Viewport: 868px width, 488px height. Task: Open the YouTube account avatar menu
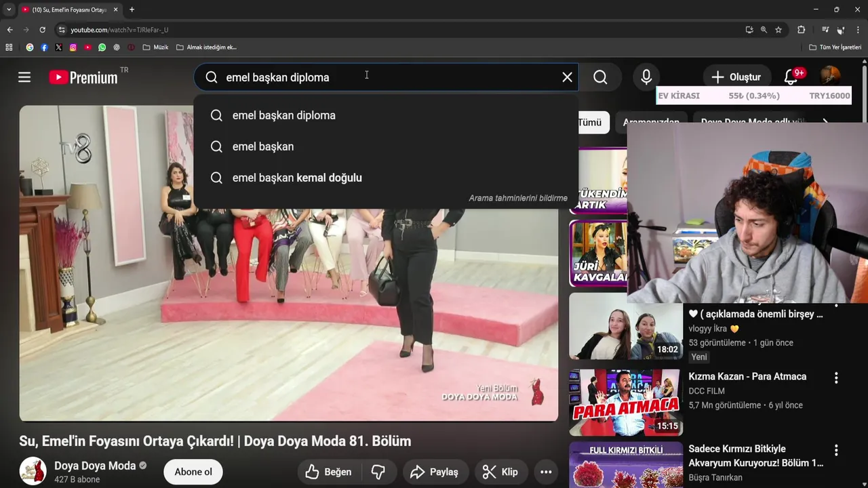(x=830, y=77)
